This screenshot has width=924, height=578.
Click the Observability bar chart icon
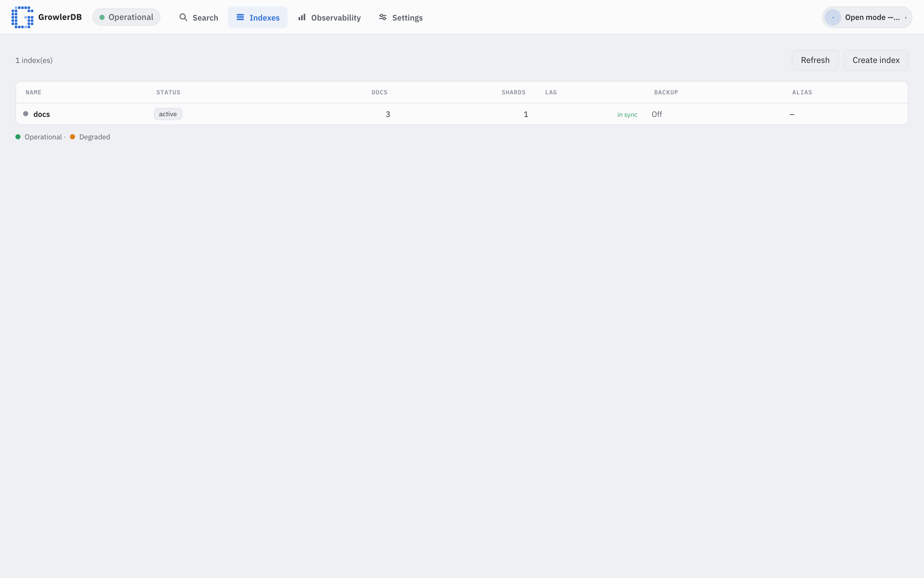tap(302, 17)
